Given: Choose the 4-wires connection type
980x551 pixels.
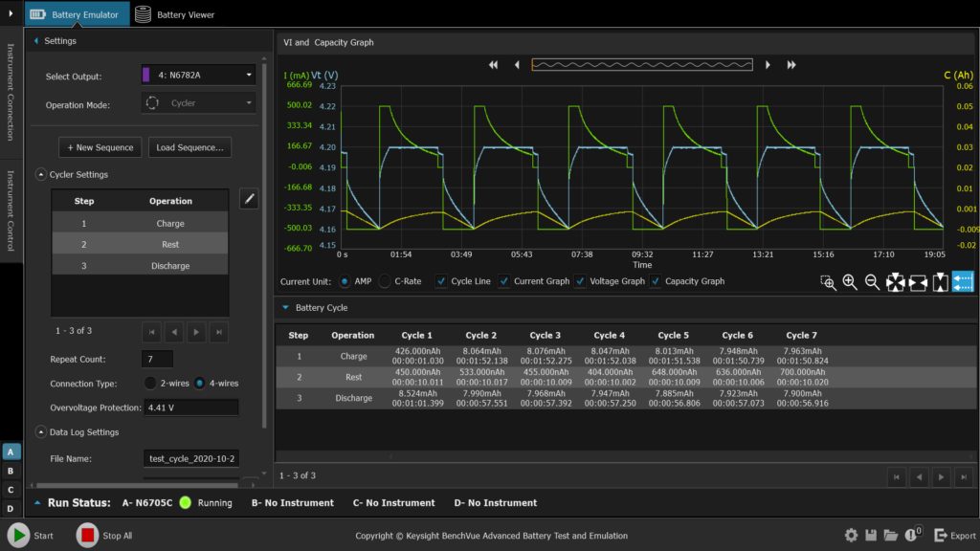Looking at the screenshot, I should tap(199, 384).
